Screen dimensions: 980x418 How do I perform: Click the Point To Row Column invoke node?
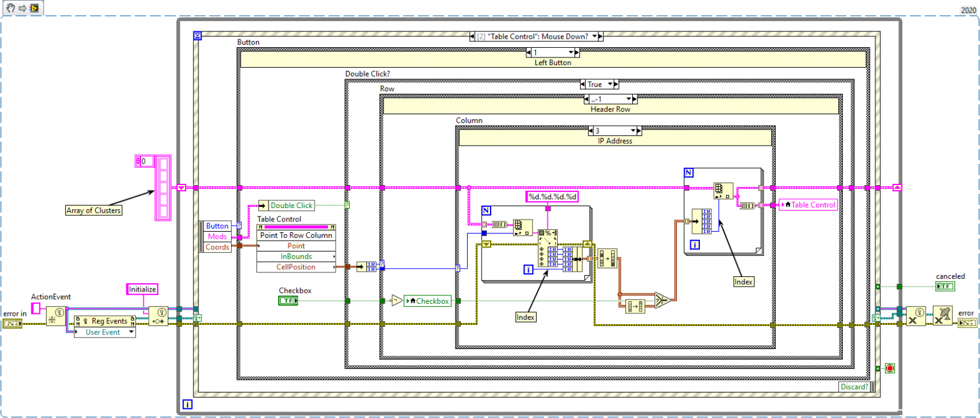(x=295, y=235)
